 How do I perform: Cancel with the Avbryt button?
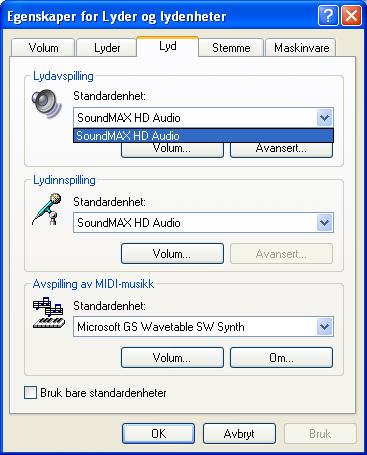pyautogui.click(x=239, y=434)
